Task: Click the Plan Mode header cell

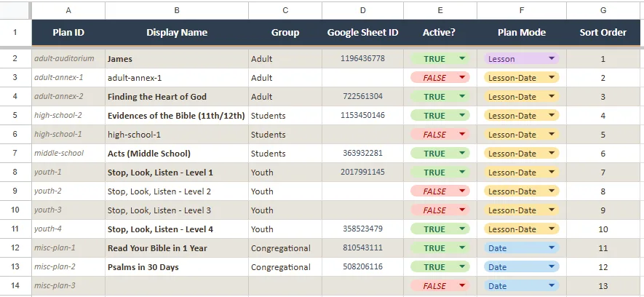Action: click(522, 33)
